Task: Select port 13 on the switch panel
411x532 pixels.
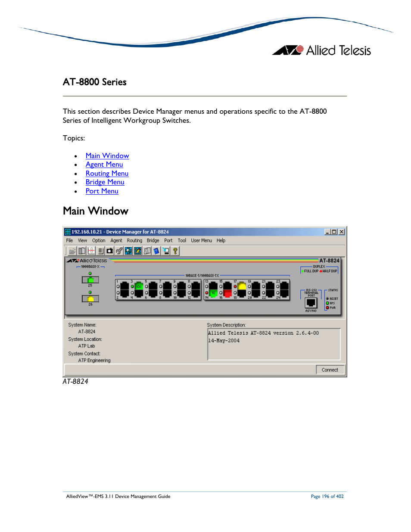Action: [x=213, y=286]
